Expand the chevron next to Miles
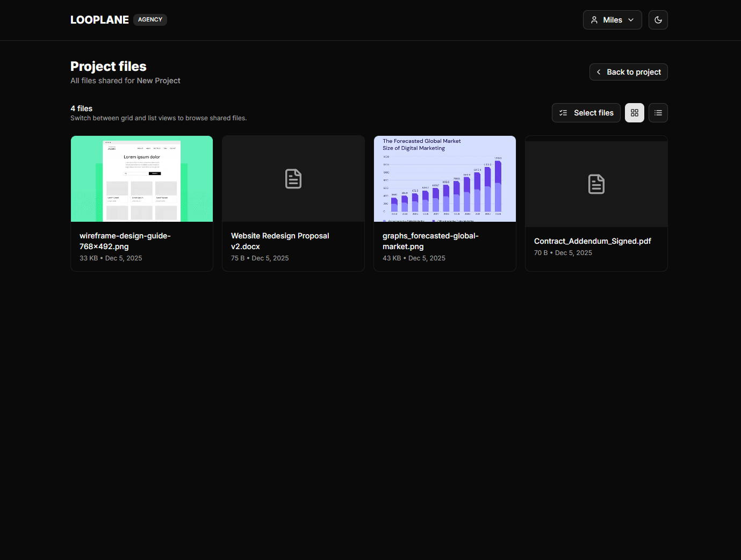 (630, 20)
